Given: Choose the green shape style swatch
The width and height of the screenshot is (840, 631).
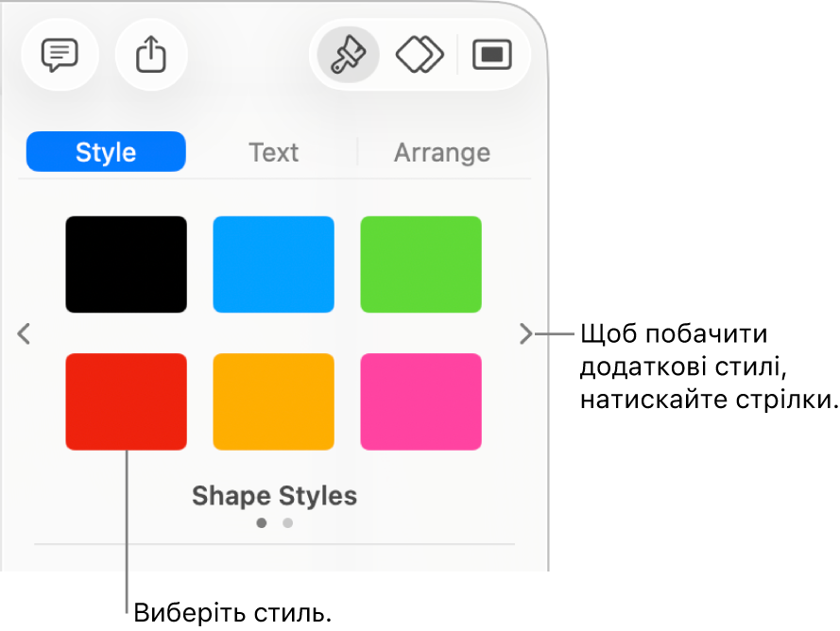Looking at the screenshot, I should point(420,264).
